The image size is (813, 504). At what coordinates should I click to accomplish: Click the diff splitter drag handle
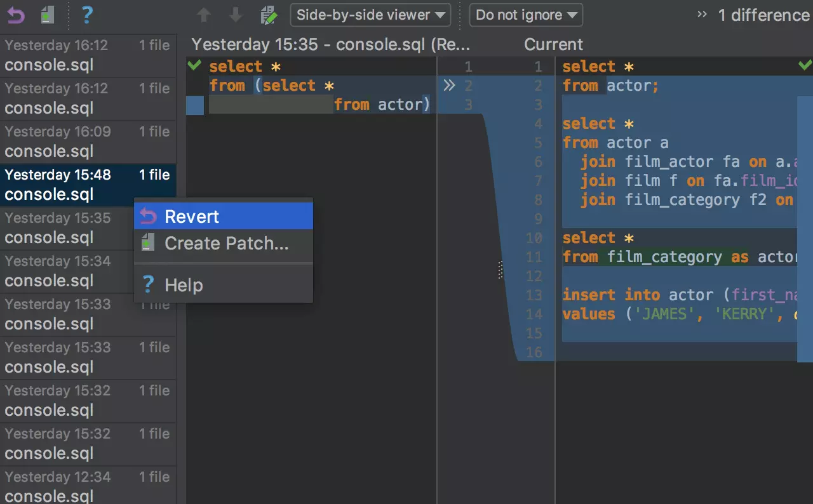tap(501, 270)
